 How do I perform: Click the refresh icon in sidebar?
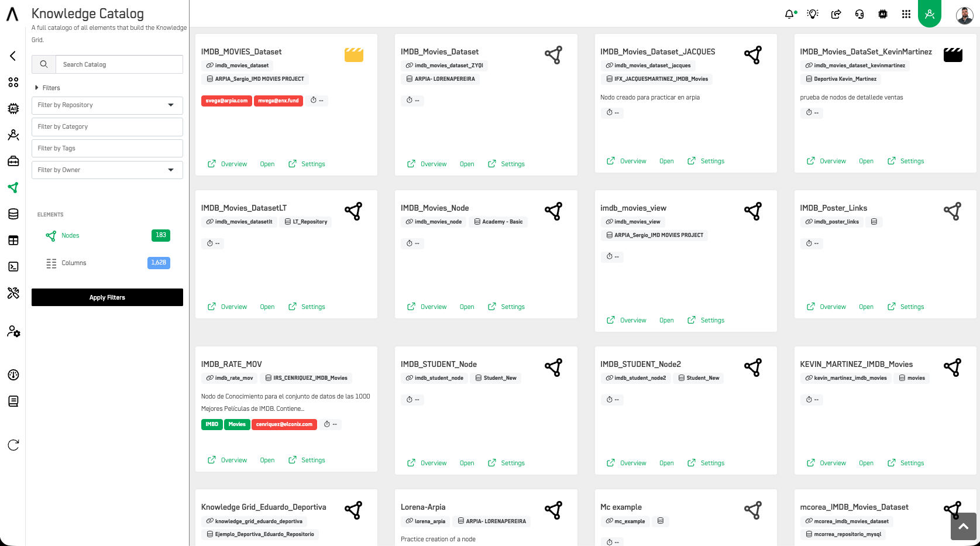click(x=13, y=445)
